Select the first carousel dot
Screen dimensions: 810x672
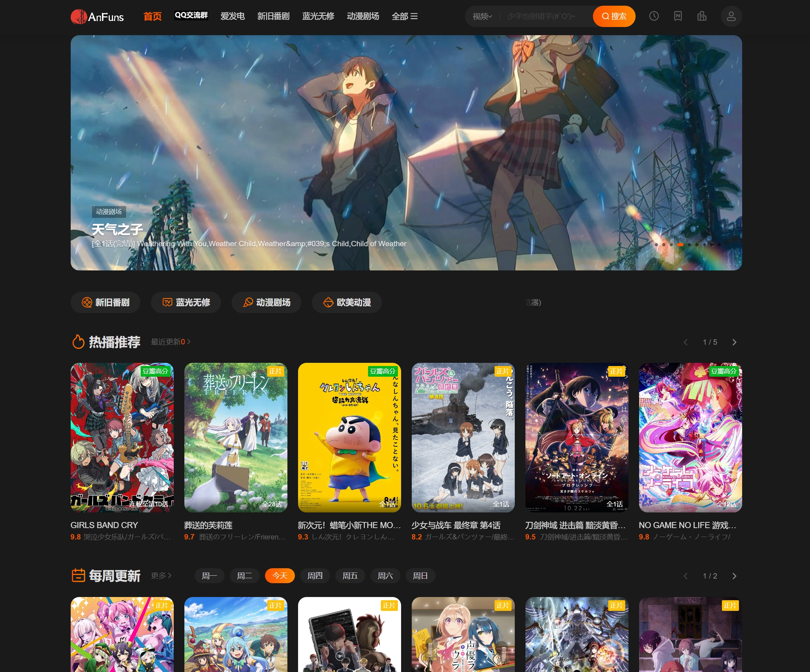(656, 244)
